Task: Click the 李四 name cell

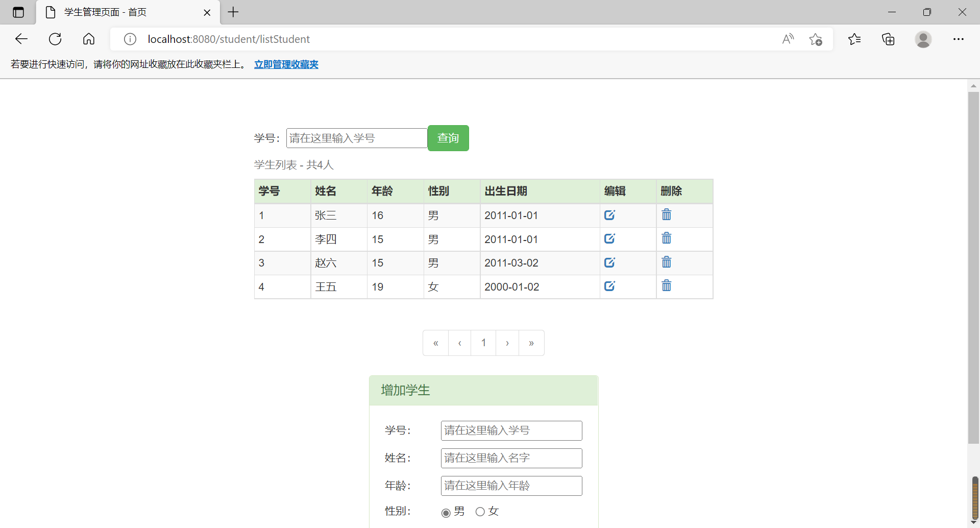Action: click(339, 239)
